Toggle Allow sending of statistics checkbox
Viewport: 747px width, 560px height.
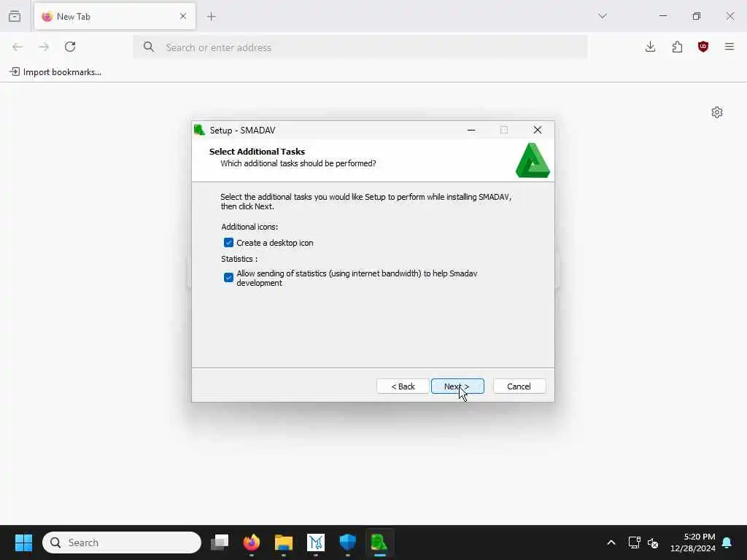(x=228, y=277)
